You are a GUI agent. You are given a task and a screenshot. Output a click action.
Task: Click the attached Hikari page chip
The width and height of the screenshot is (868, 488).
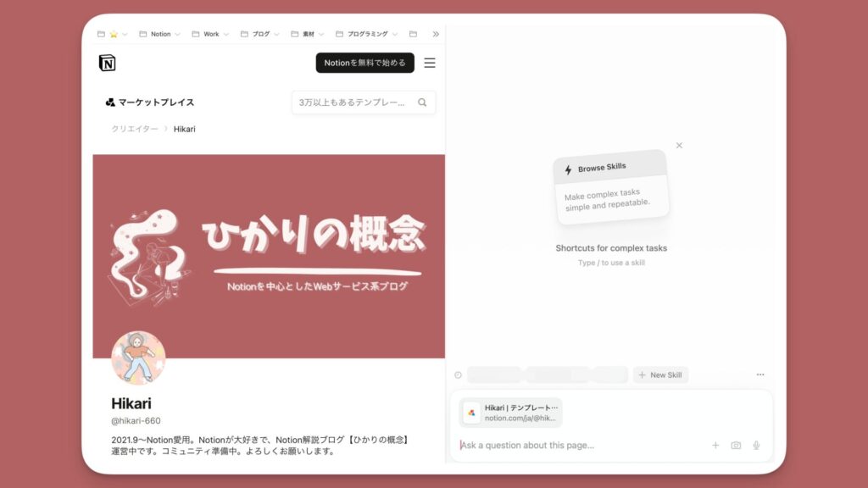point(510,413)
